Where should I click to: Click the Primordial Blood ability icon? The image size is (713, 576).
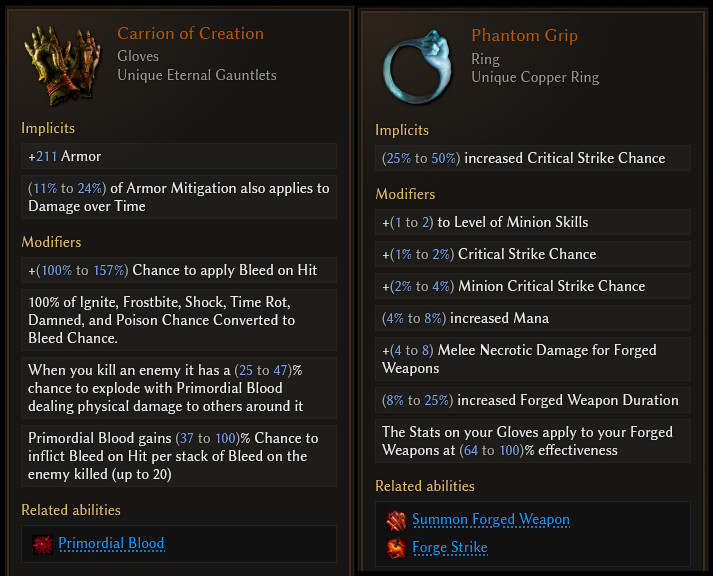coord(42,544)
